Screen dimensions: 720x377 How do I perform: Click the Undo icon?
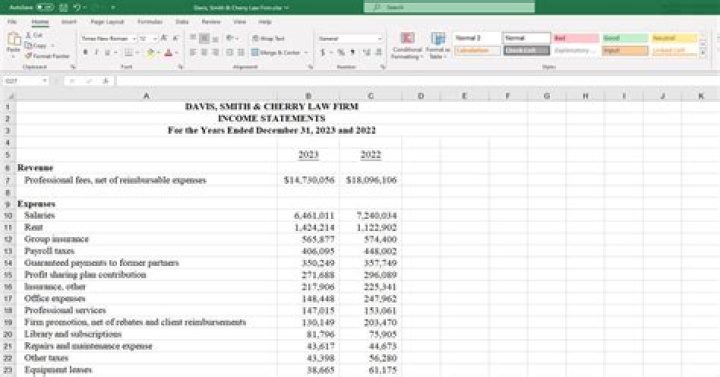(77, 7)
